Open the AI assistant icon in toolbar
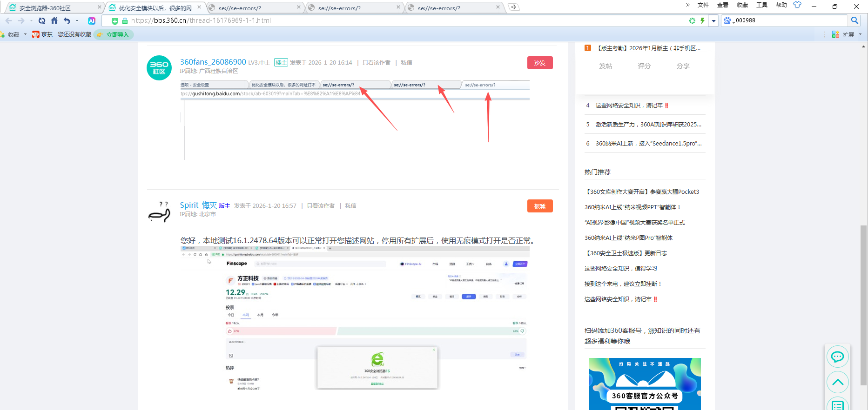Screen dimensions: 868x410 pos(92,20)
